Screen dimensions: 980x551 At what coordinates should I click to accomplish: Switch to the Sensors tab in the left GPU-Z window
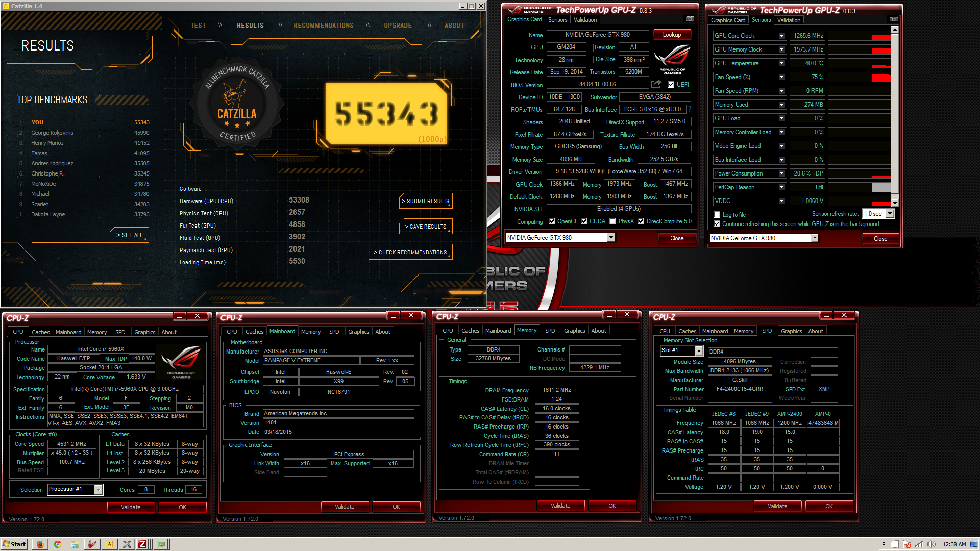pyautogui.click(x=557, y=20)
